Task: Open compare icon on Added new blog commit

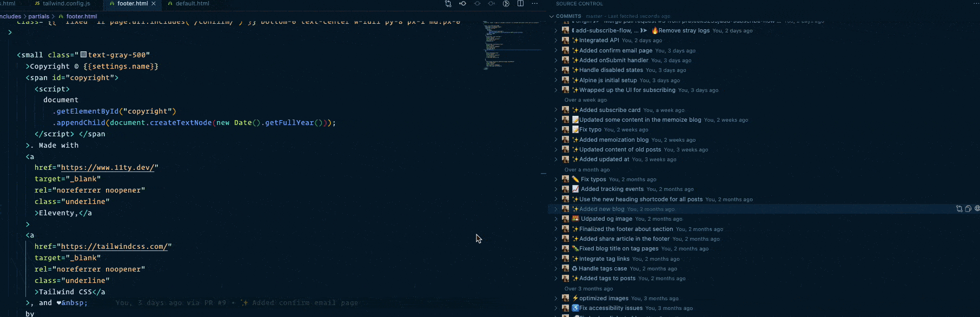Action: click(959, 209)
